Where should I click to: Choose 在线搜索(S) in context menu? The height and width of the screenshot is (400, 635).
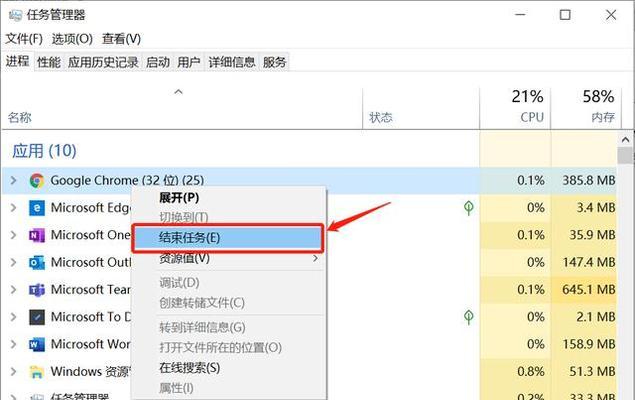coord(190,368)
